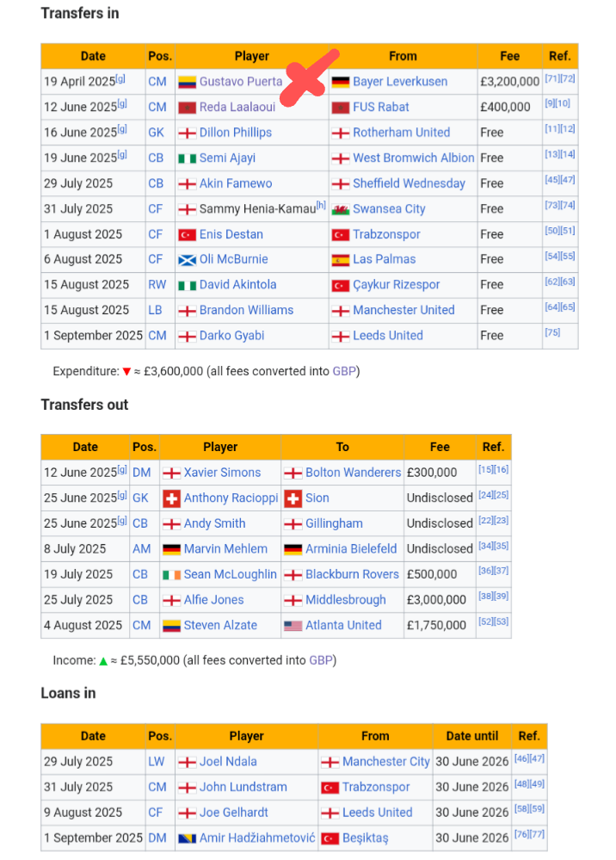Open reference [71] in Gustavo Puerta row
616x860 pixels.
[552, 78]
